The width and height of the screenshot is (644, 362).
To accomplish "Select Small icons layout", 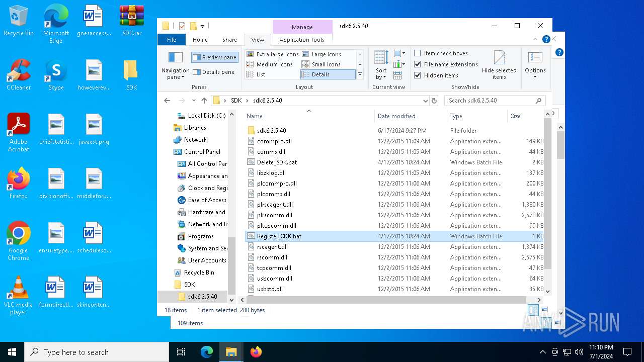I will [321, 64].
